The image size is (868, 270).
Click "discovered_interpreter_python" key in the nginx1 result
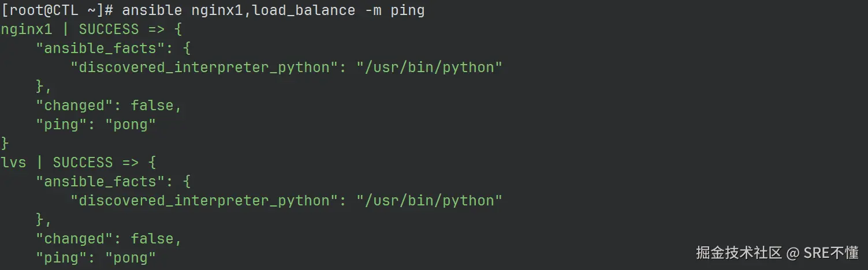click(203, 67)
